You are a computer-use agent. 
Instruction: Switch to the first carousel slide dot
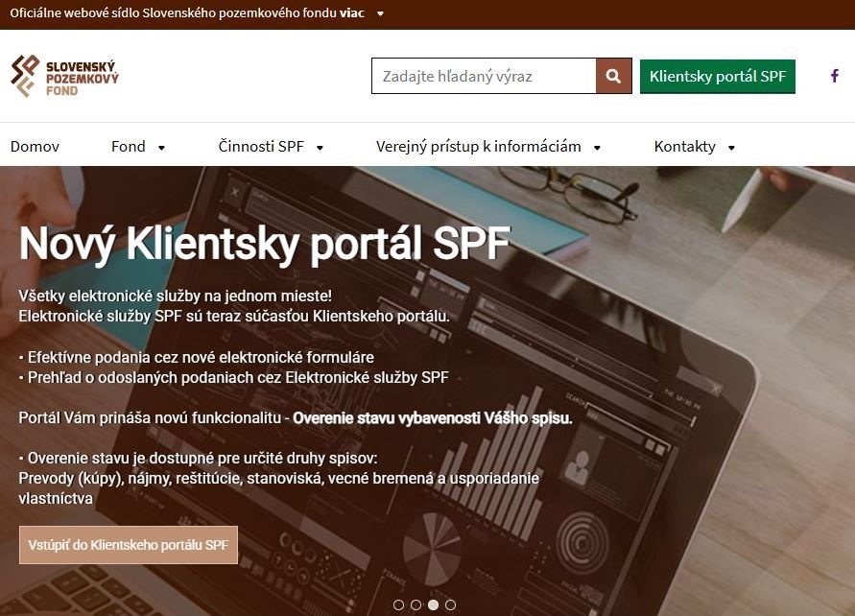click(398, 604)
